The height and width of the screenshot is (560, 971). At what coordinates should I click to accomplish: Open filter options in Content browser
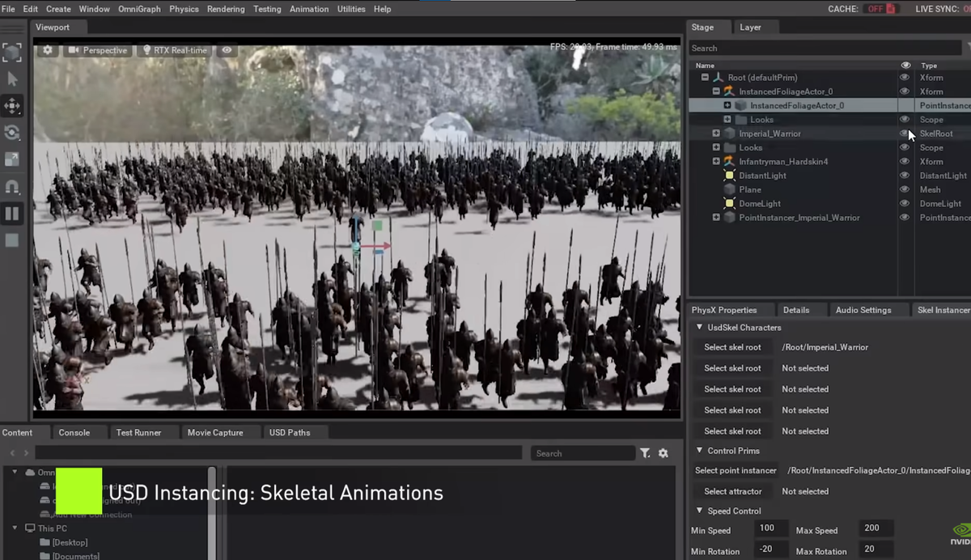click(x=645, y=453)
